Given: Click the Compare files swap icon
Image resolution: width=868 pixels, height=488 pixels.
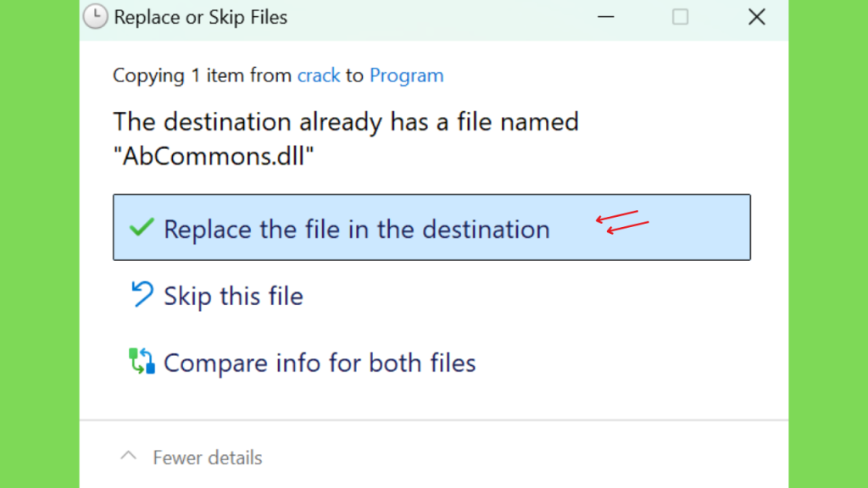Looking at the screenshot, I should tap(142, 361).
